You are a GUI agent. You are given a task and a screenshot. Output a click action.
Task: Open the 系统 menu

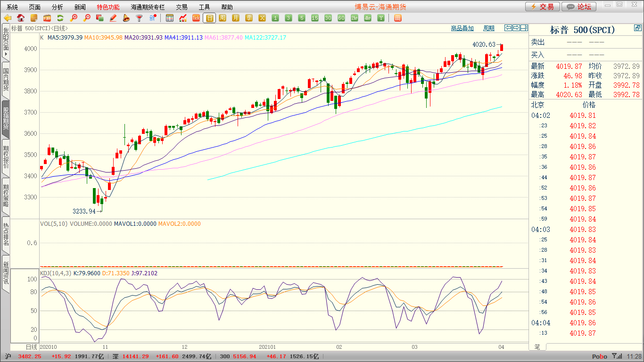tap(12, 7)
